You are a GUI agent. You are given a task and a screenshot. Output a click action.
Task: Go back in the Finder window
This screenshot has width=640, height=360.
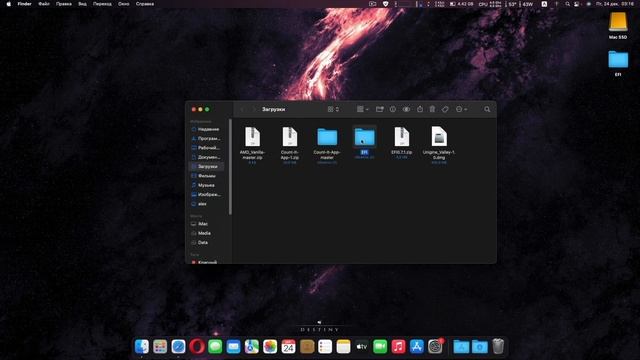[x=242, y=109]
